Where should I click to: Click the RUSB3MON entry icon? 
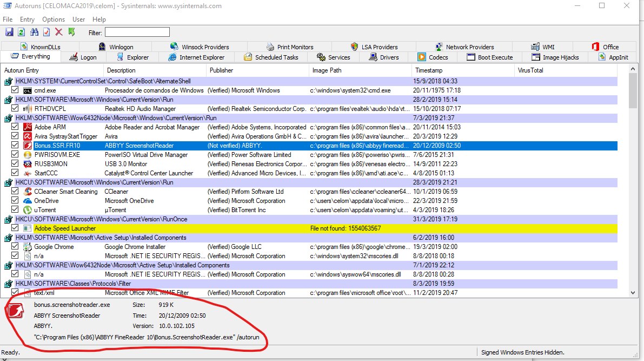(x=28, y=164)
